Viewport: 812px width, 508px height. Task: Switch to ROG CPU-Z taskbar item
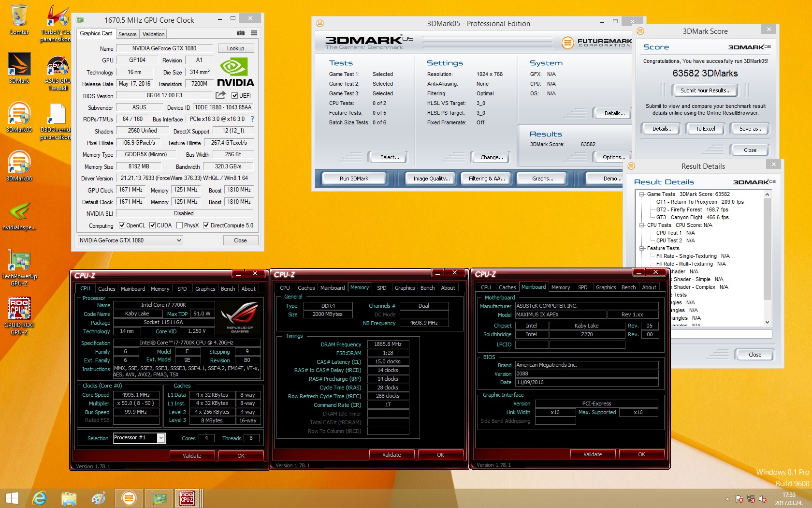point(188,498)
